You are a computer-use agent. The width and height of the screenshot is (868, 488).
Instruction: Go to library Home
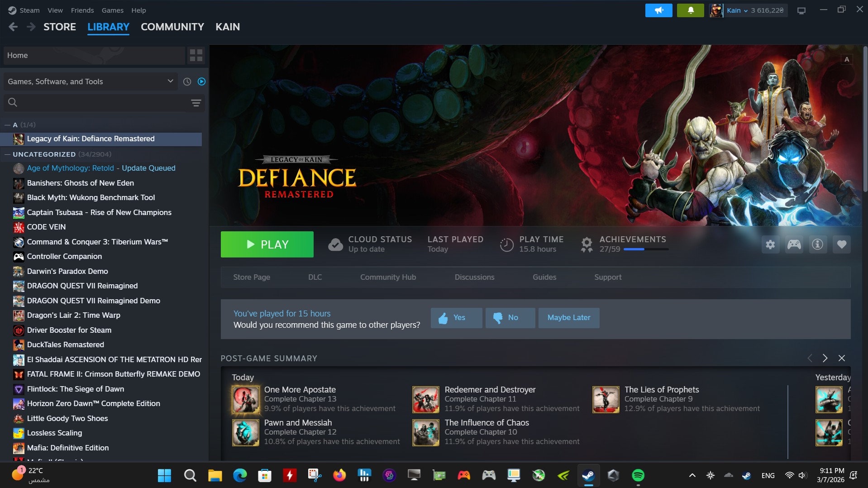(94, 55)
